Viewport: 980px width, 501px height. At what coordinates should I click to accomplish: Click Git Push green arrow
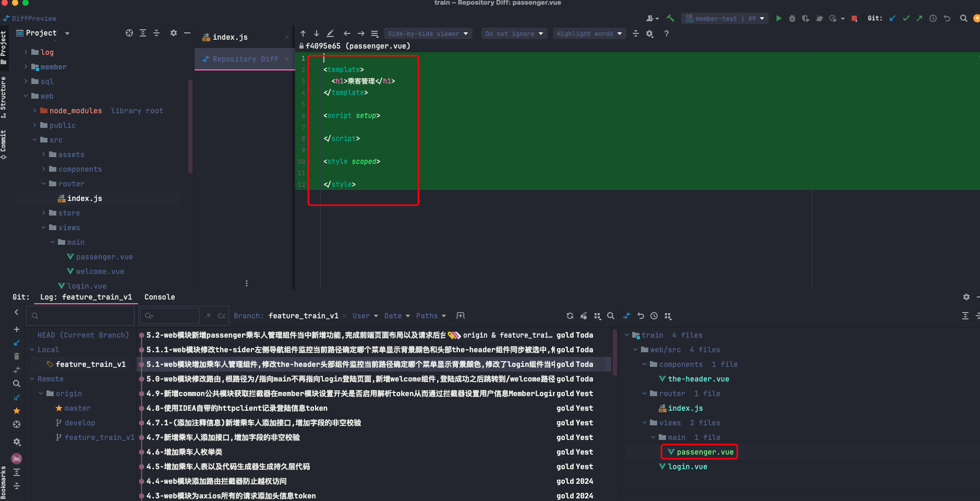tap(919, 18)
